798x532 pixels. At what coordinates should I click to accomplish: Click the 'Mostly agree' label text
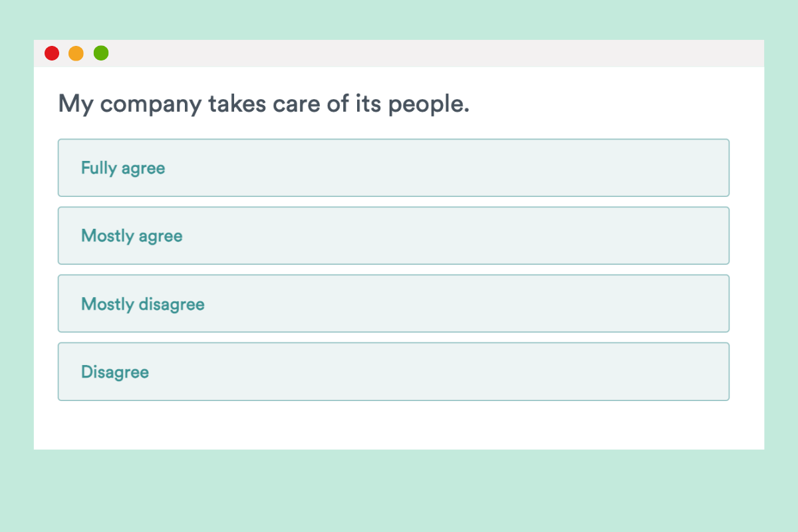(132, 236)
